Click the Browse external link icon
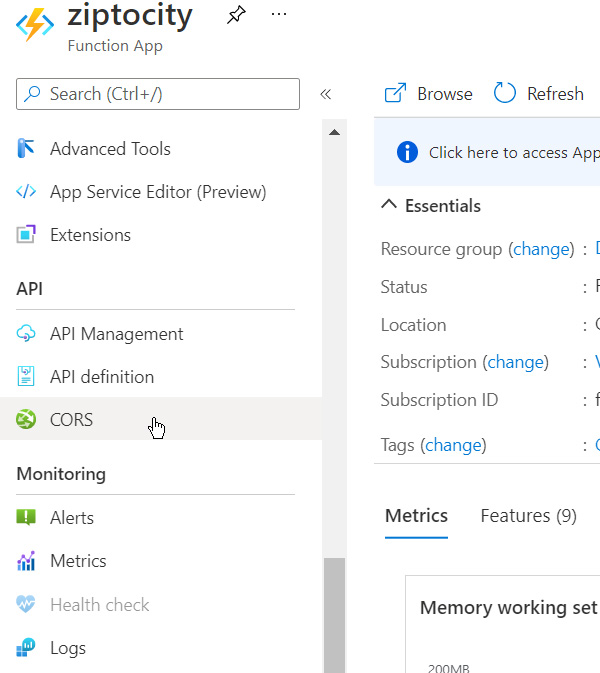This screenshot has height=673, width=600. (395, 93)
